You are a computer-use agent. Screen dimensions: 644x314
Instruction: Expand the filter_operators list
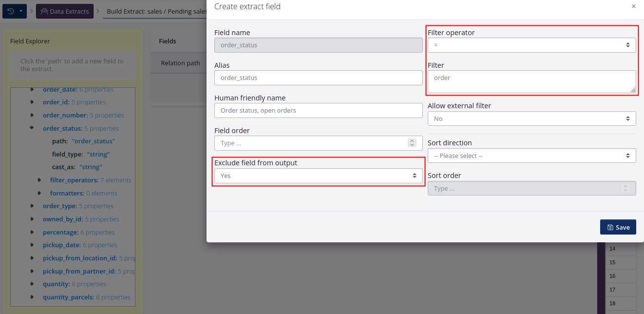click(x=39, y=180)
